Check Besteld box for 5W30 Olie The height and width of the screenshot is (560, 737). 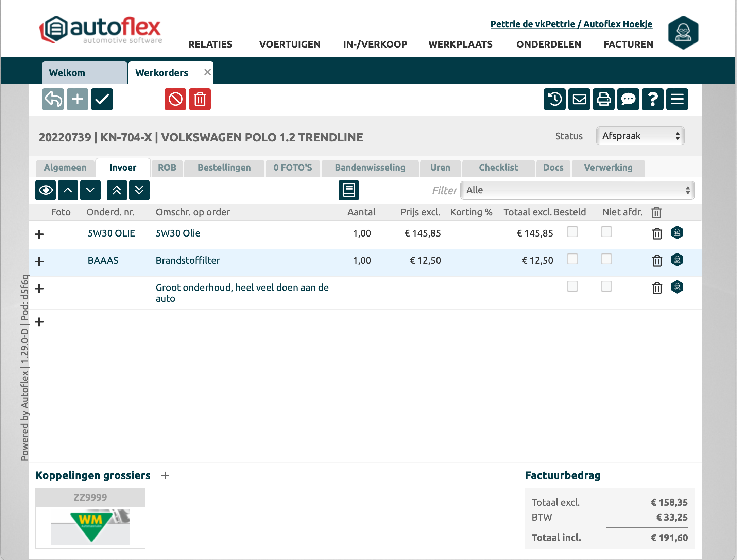pyautogui.click(x=572, y=232)
